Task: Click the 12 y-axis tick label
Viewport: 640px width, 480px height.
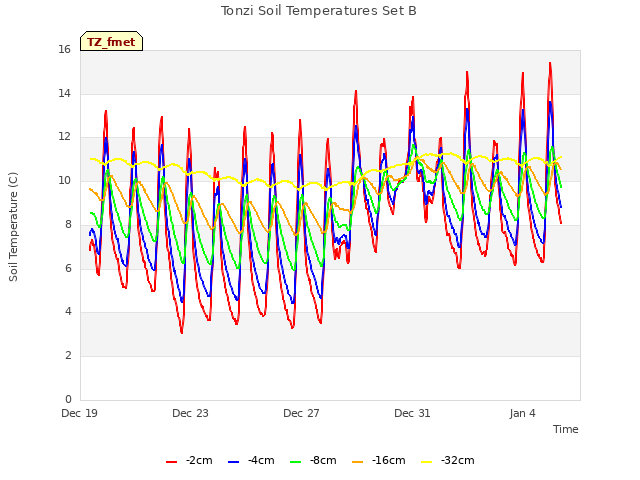Action: pos(64,137)
